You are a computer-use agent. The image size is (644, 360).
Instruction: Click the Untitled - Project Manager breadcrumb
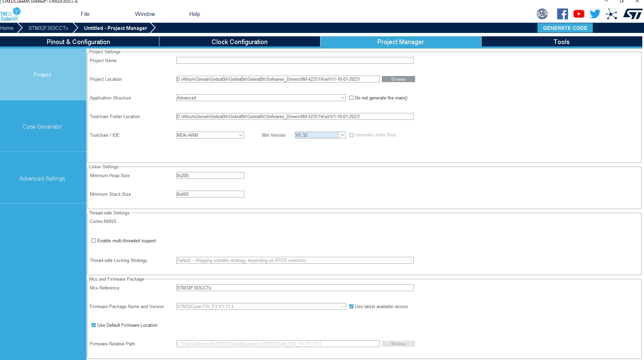click(x=116, y=28)
